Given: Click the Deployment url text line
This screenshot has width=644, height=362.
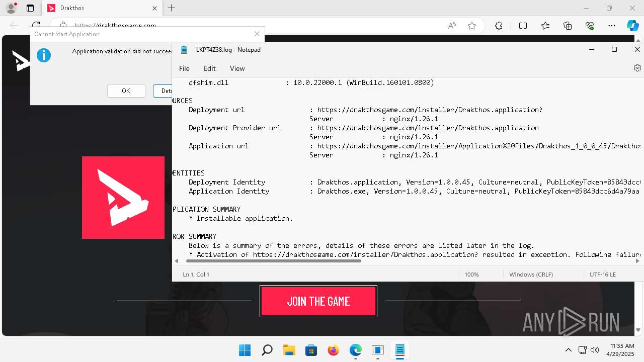Looking at the screenshot, I should [365, 110].
